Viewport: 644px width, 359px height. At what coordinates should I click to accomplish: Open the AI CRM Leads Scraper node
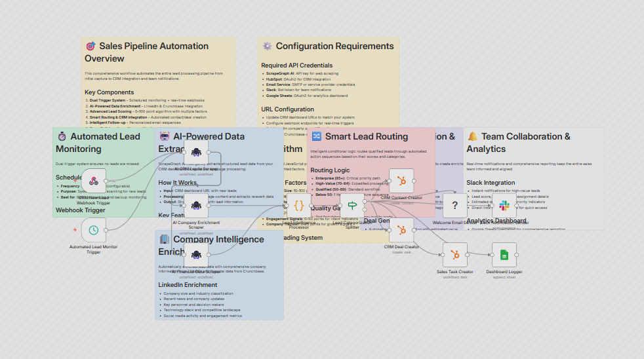[x=196, y=152]
